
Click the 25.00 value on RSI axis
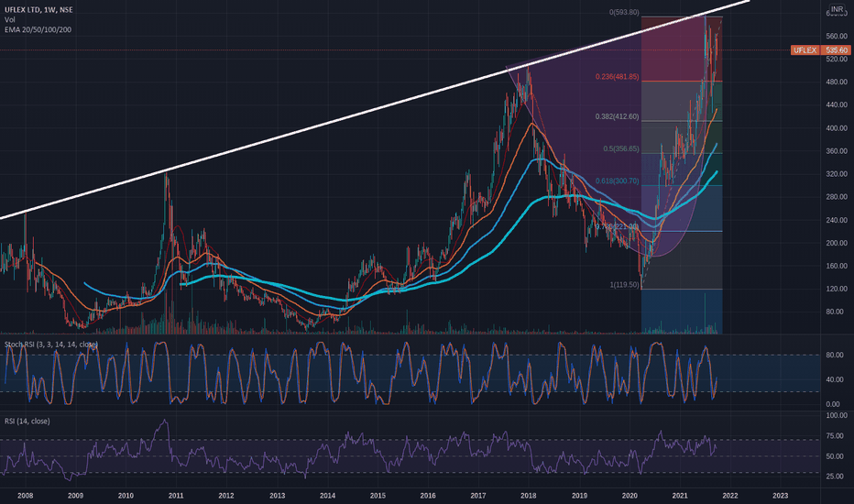[x=835, y=477]
